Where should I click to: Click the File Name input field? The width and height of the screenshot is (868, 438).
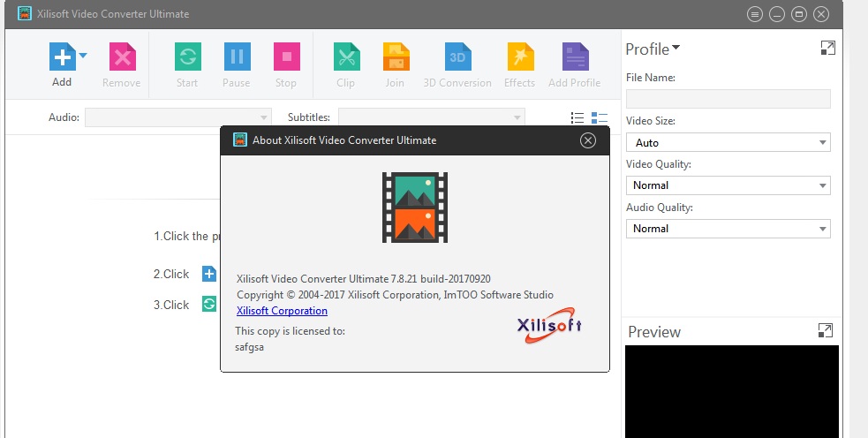coord(728,99)
